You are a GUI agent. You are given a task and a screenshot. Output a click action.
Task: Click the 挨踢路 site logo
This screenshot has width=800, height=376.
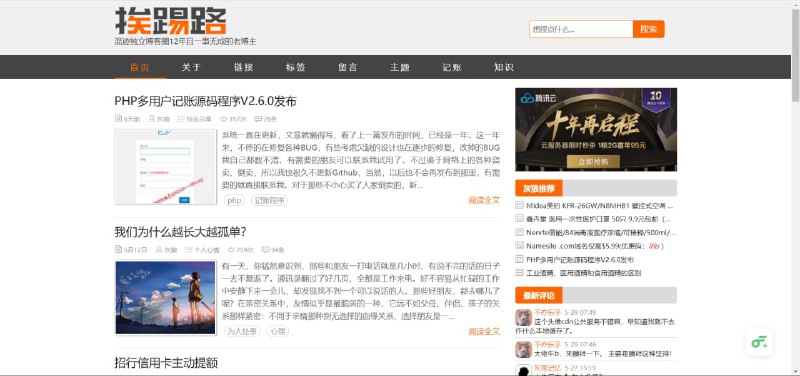[x=170, y=21]
